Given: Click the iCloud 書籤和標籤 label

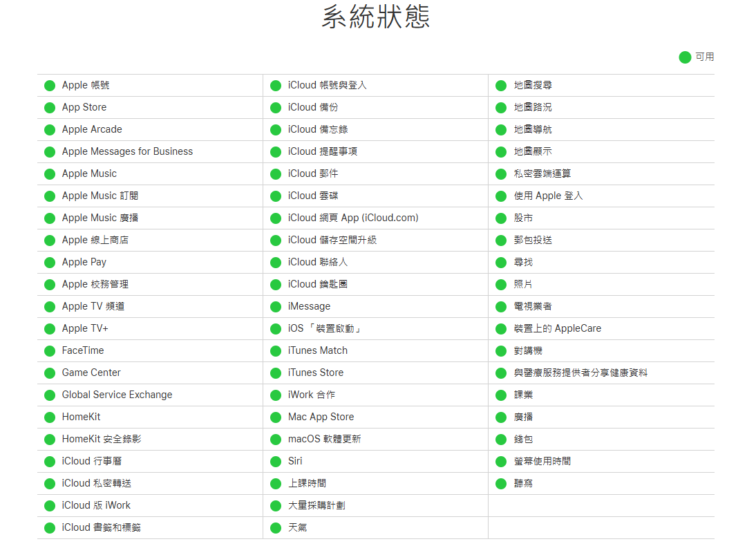Looking at the screenshot, I should 102,527.
